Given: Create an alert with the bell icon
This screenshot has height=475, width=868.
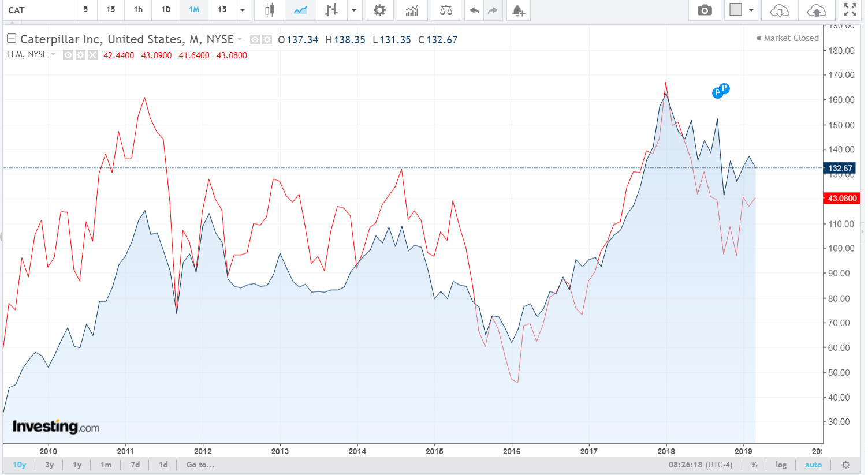Looking at the screenshot, I should [518, 10].
